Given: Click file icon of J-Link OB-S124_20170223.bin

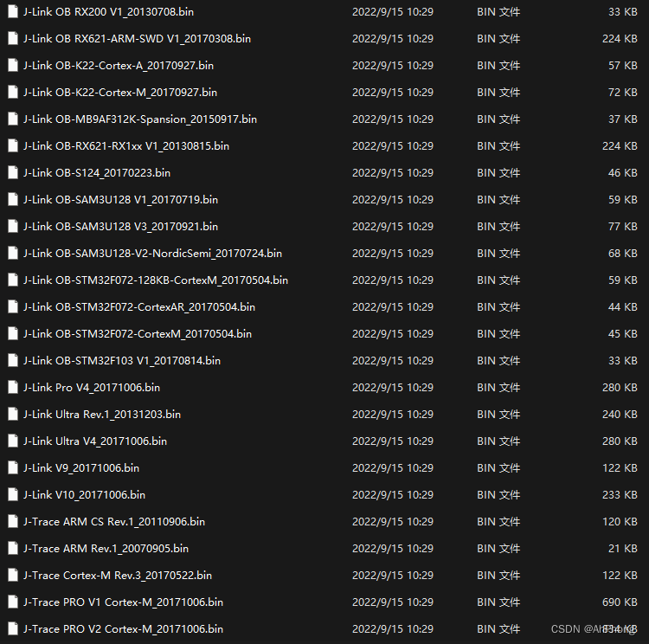Looking at the screenshot, I should coord(13,173).
